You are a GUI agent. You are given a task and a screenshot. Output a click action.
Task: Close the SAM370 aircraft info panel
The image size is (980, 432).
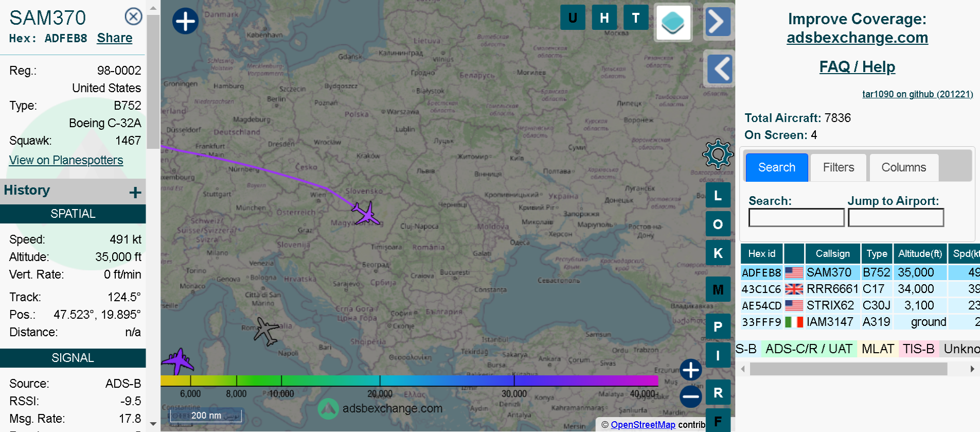click(133, 16)
